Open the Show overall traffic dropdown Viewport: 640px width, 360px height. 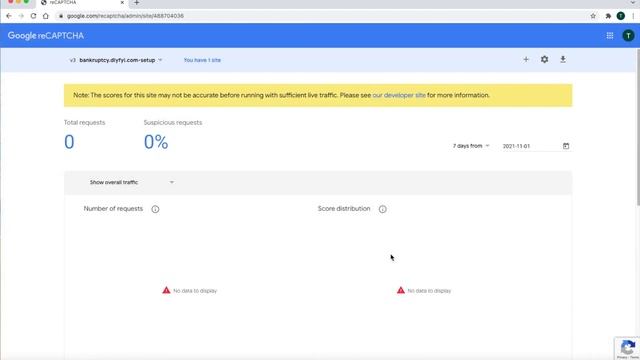132,182
